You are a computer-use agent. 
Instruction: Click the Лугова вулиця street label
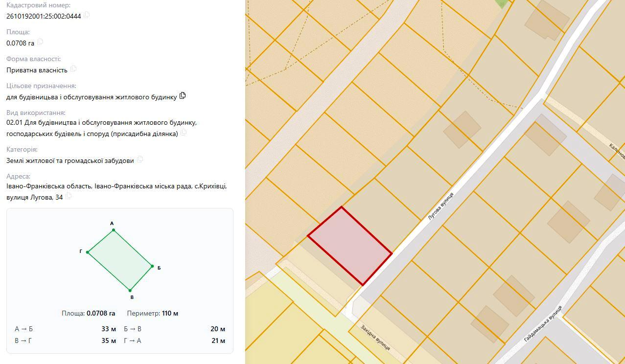440,206
